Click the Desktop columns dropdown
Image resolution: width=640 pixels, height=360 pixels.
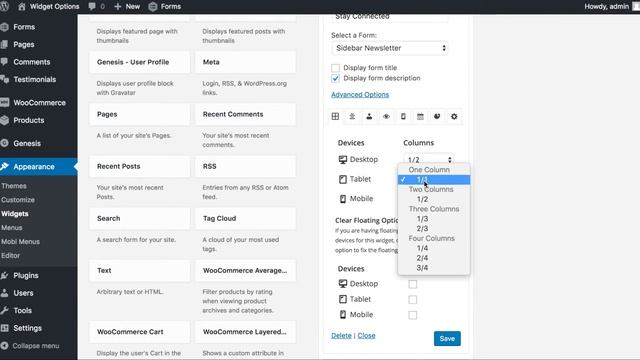click(x=429, y=159)
